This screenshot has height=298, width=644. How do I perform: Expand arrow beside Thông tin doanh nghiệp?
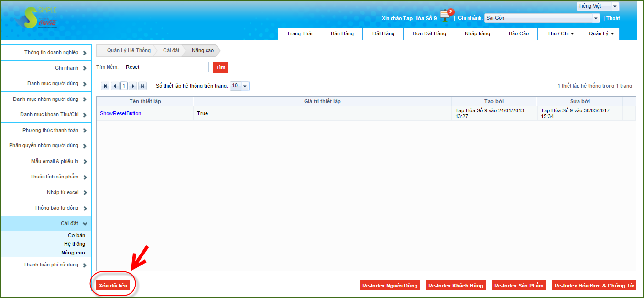(x=85, y=53)
